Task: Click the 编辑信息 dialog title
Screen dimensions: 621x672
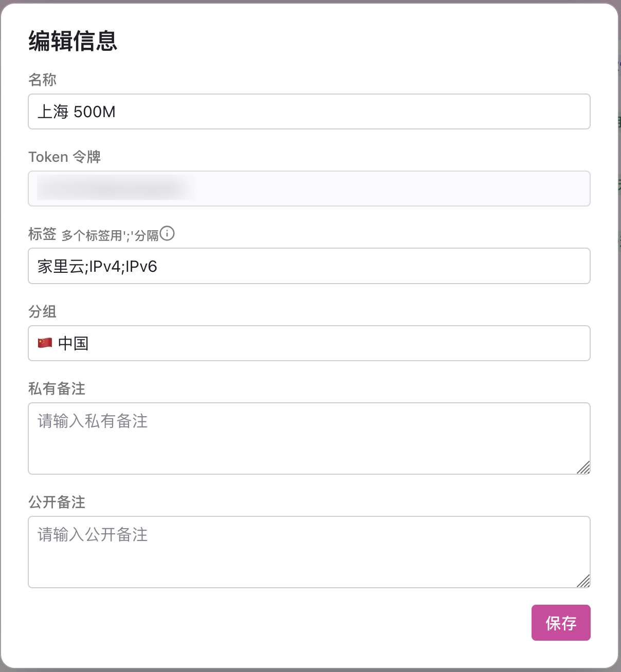Action: 73,41
